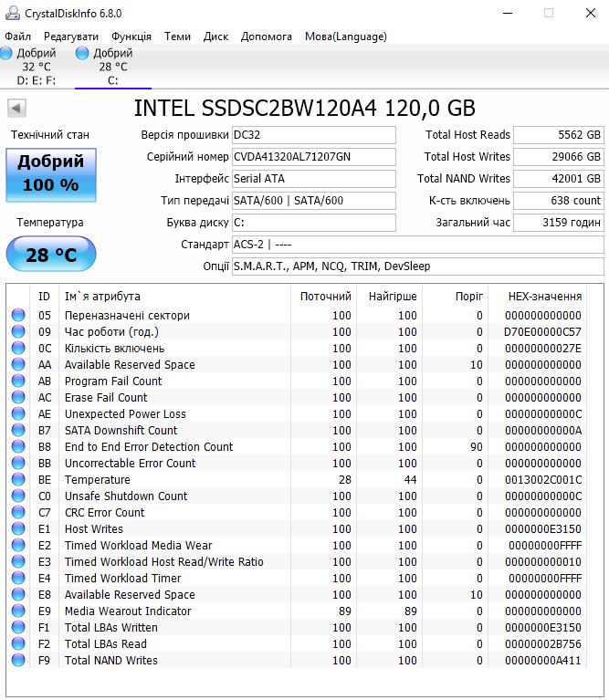This screenshot has height=700, width=609.
Task: Click the Total Host Reads value 5562 GB
Action: pyautogui.click(x=559, y=135)
